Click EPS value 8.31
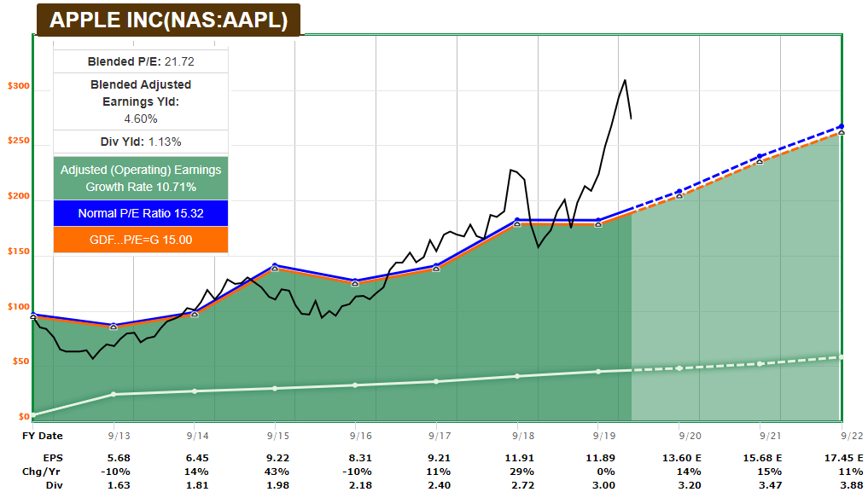868x492 pixels. [x=361, y=458]
